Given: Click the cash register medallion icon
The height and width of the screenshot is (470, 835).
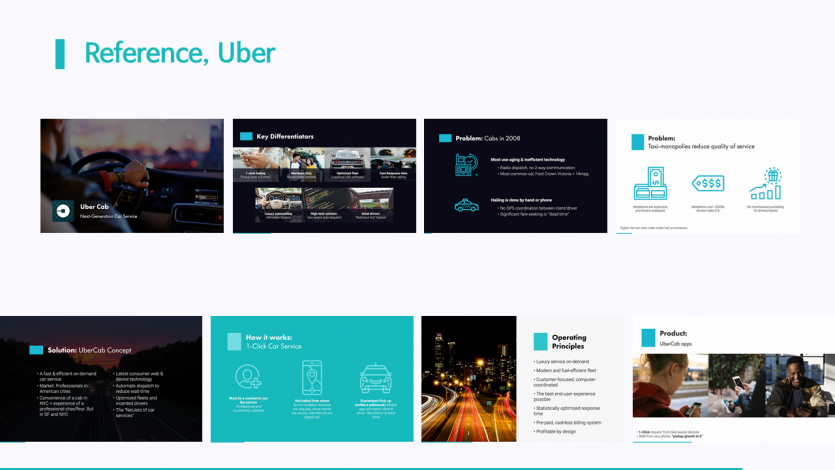Looking at the screenshot, I should pos(650,184).
